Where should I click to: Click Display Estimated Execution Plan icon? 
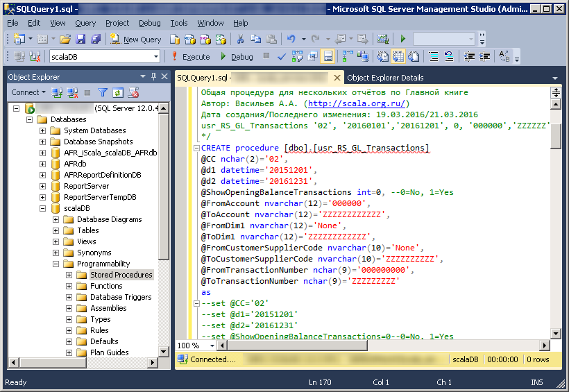(297, 57)
